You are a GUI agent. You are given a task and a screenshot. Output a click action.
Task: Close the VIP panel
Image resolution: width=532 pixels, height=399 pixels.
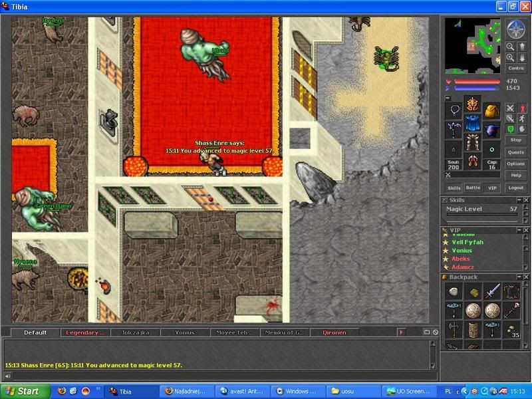click(525, 230)
